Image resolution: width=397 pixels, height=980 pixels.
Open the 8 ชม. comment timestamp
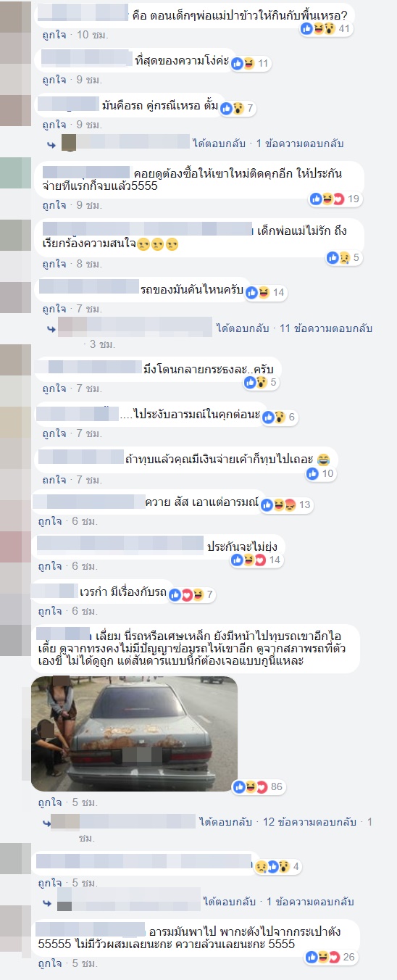click(88, 265)
